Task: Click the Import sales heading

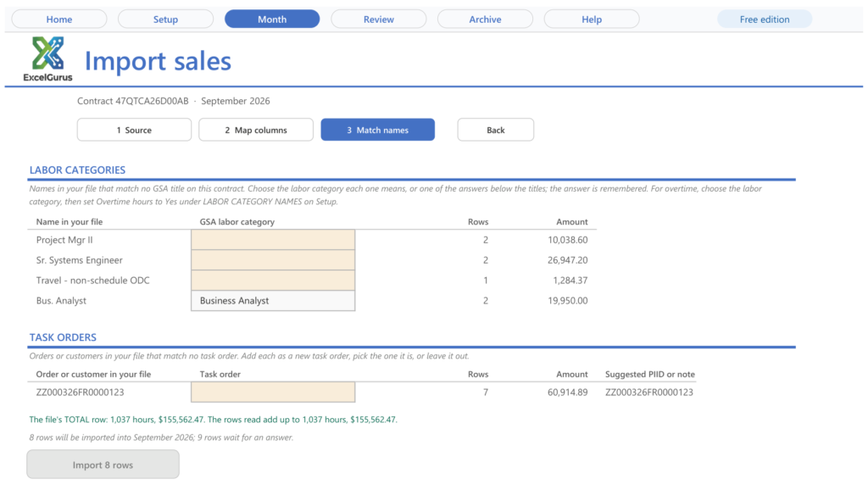Action: coord(158,61)
